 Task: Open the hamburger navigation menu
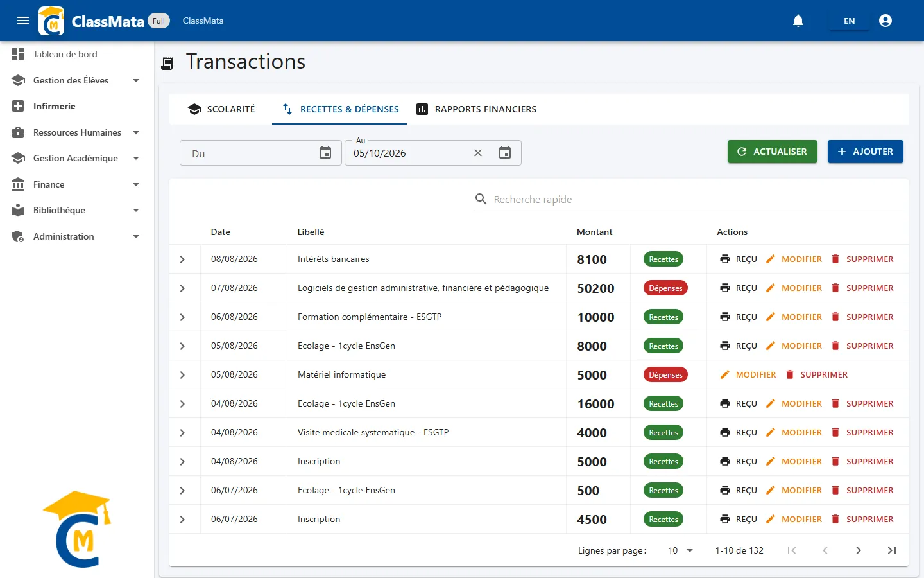[23, 21]
